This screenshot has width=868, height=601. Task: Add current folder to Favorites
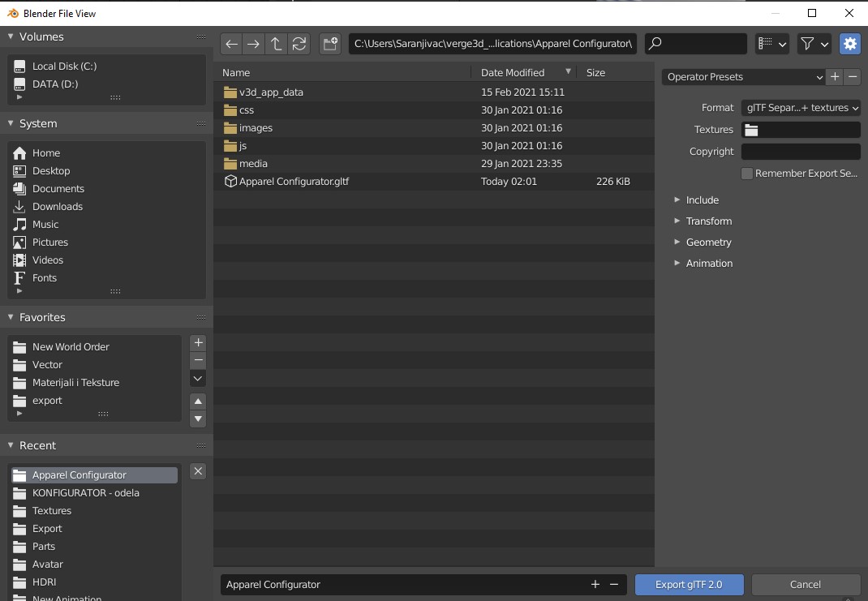coord(198,342)
